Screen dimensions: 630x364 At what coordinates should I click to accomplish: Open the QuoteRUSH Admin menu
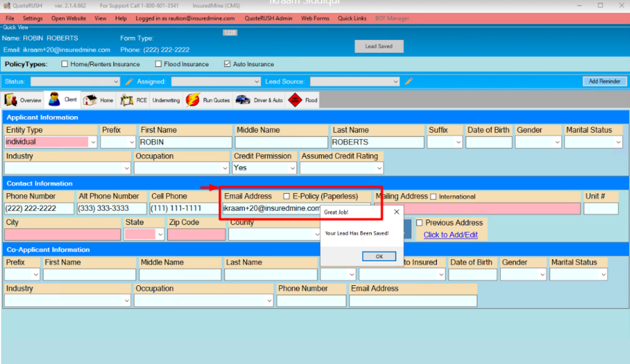tap(268, 18)
